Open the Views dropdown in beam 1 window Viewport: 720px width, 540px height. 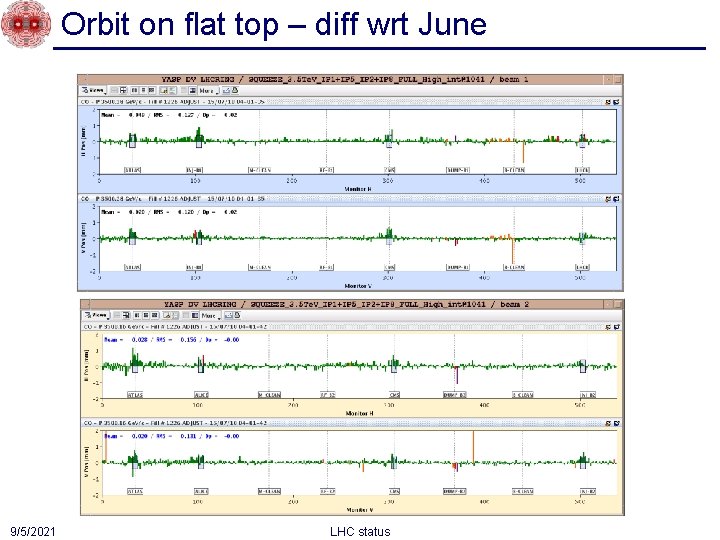(x=93, y=90)
